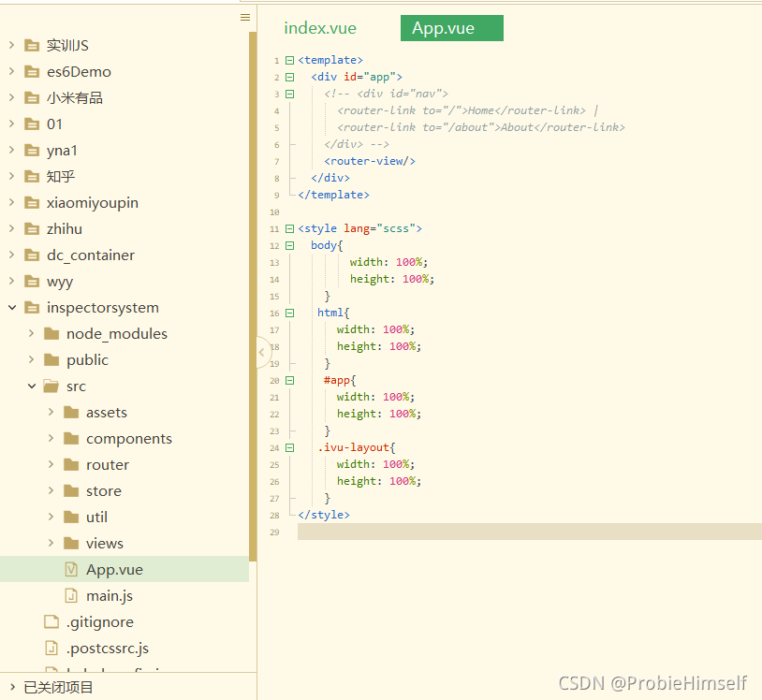Click the 01 project icon
This screenshot has height=700, width=762.
32,124
